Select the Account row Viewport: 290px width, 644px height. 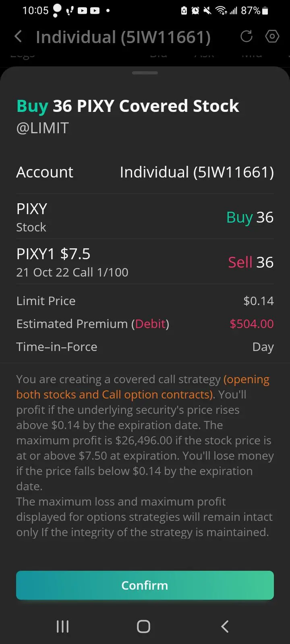click(x=145, y=172)
